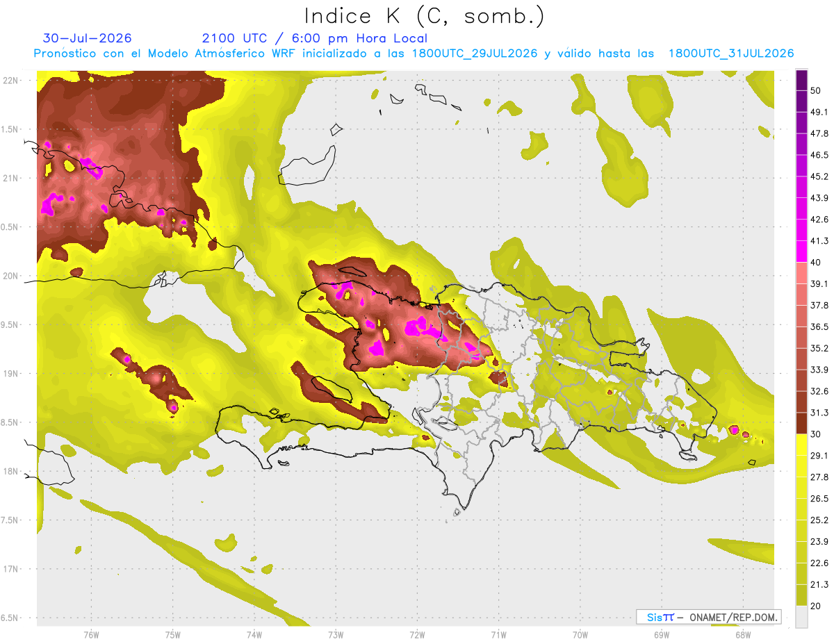
Task: Click the colorbar value 30
Action: coord(816,434)
